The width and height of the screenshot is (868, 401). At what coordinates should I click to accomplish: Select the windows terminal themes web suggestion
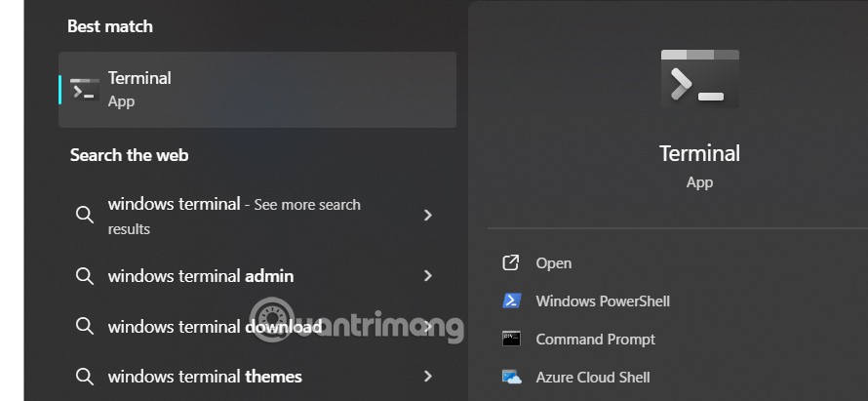pos(205,377)
